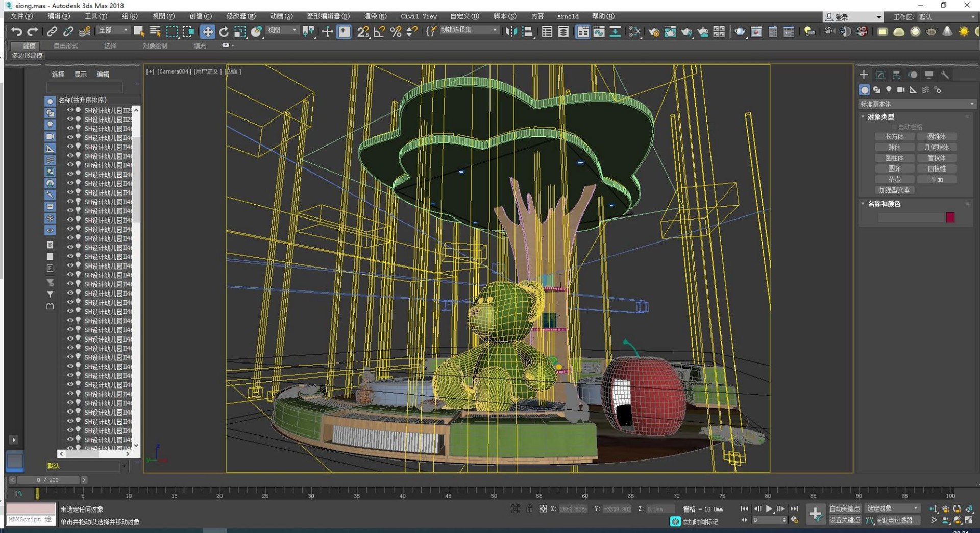
Task: Click the 茶壶 teapot primitive button
Action: click(894, 179)
